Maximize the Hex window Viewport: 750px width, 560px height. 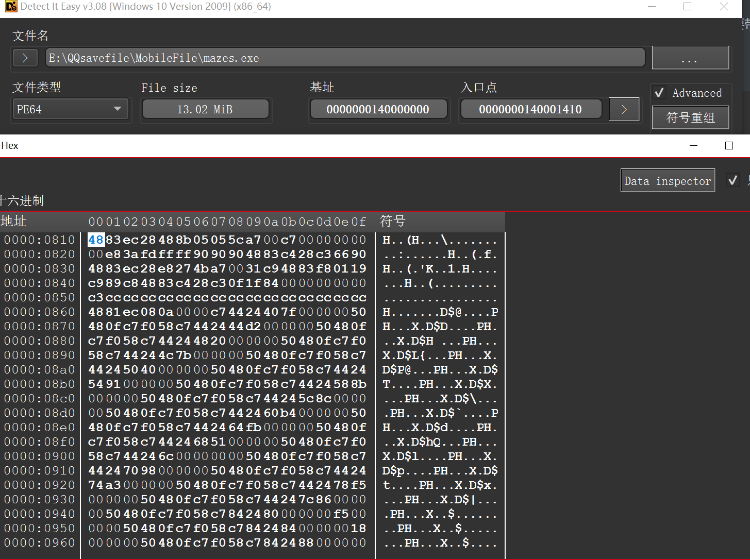pyautogui.click(x=729, y=146)
